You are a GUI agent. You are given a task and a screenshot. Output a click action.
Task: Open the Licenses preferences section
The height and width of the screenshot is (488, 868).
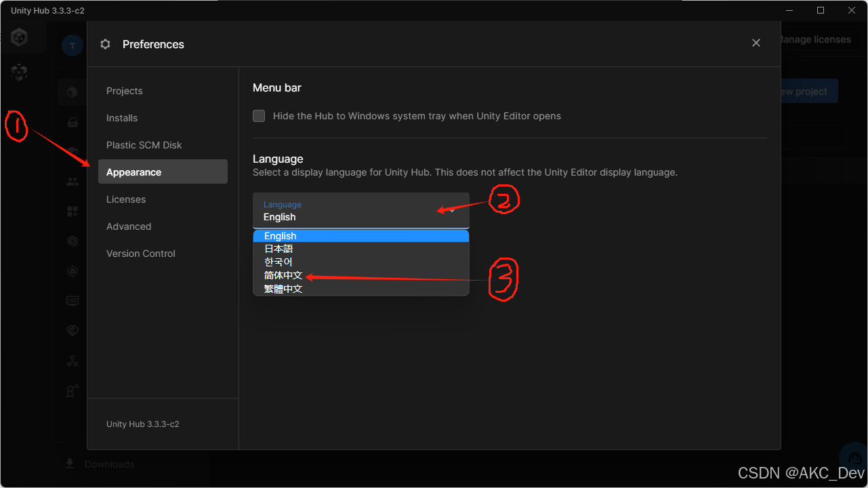pos(163,199)
